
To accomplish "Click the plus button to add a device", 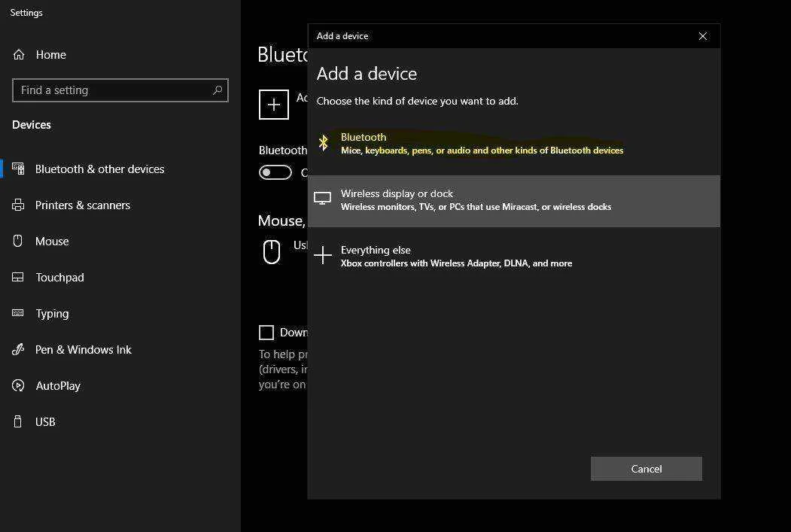I will 274,105.
